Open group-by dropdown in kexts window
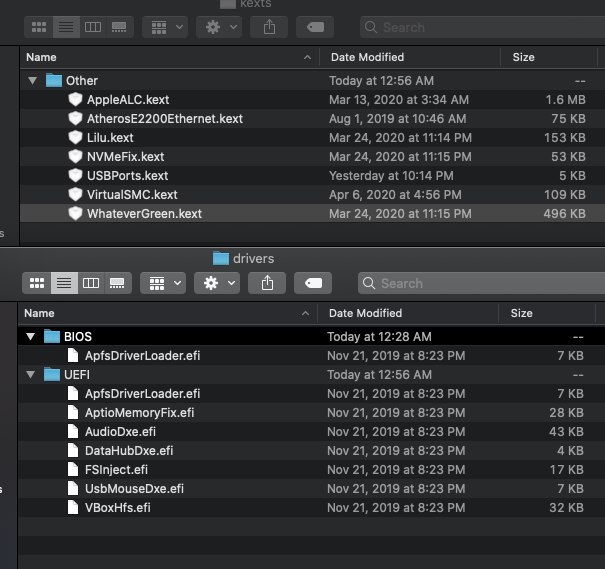Image resolution: width=605 pixels, height=569 pixels. click(165, 27)
